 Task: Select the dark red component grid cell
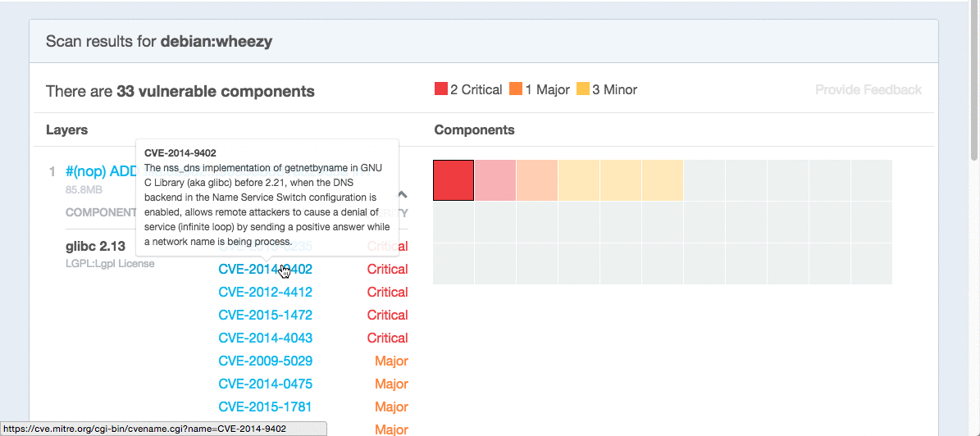tap(454, 180)
